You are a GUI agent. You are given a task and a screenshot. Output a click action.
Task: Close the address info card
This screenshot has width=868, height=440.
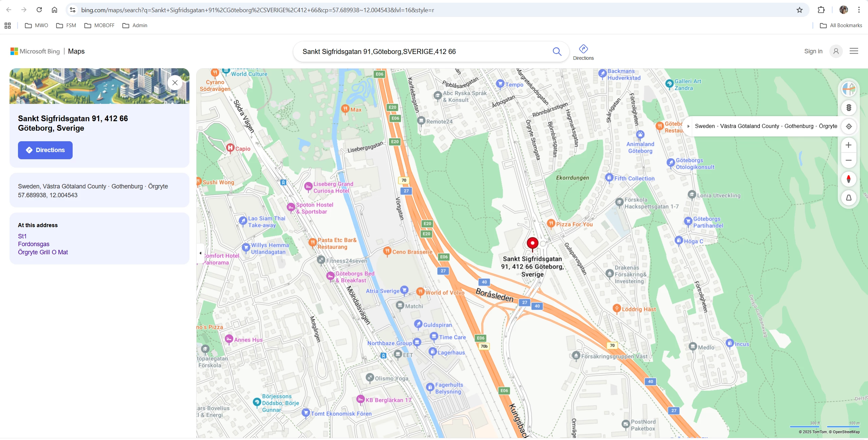[x=175, y=82]
